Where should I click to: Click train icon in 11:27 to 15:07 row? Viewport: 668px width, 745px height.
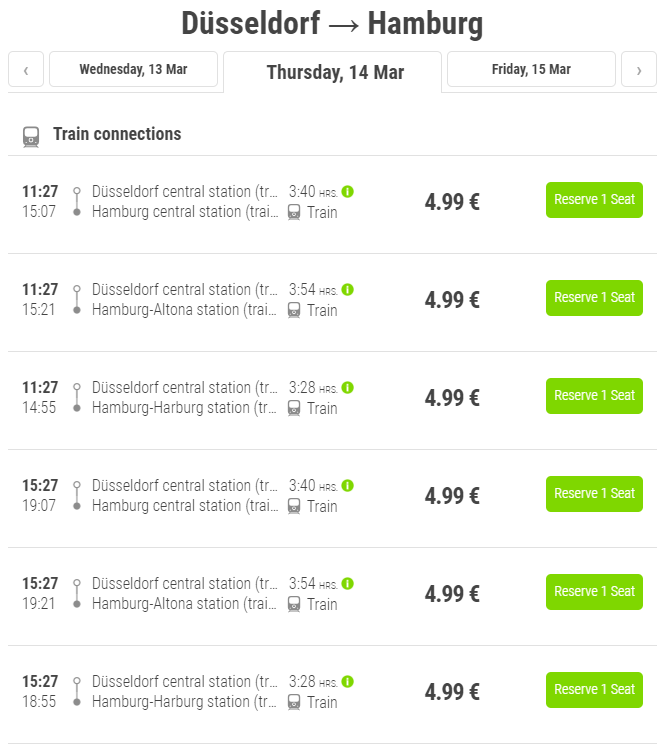coord(294,212)
